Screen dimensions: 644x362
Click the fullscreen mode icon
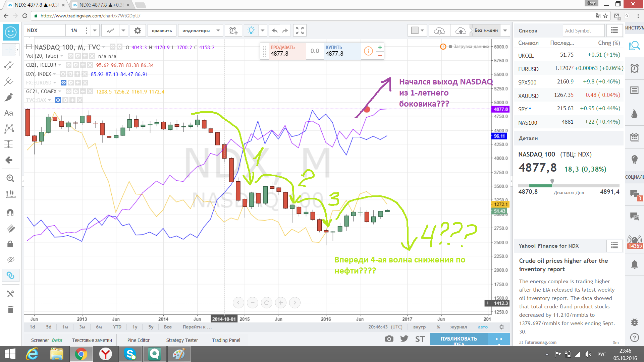(300, 31)
